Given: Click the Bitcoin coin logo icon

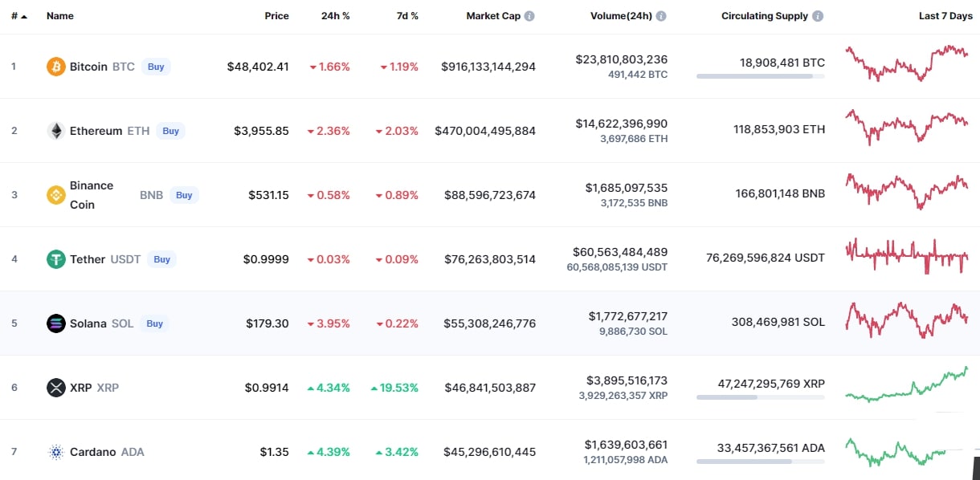Looking at the screenshot, I should (56, 67).
